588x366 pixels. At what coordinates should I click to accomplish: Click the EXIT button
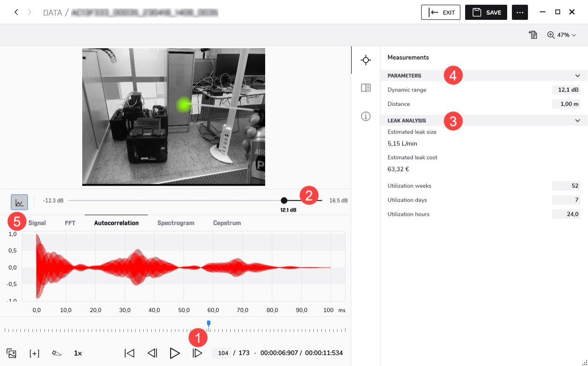tap(441, 12)
